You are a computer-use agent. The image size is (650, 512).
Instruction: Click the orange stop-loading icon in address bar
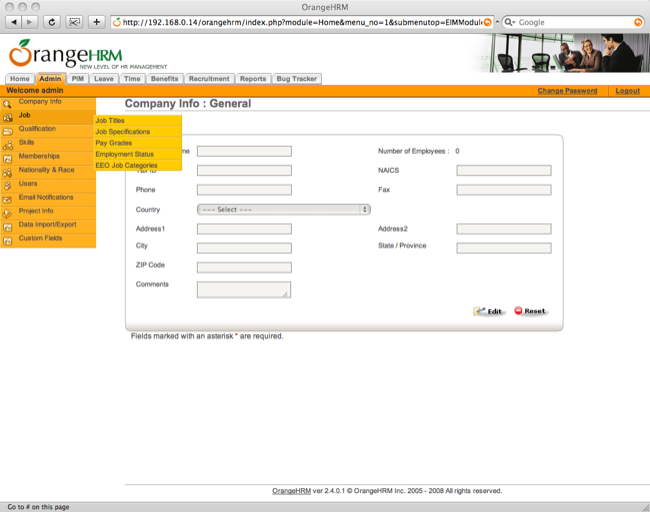point(488,22)
